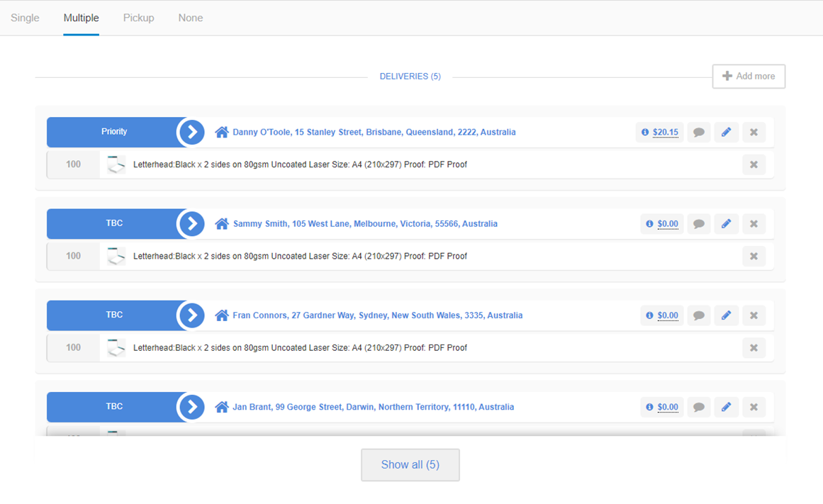Screen dimensions: 823x504
Task: Click home icon beside Fran Connors address
Action: tap(221, 315)
